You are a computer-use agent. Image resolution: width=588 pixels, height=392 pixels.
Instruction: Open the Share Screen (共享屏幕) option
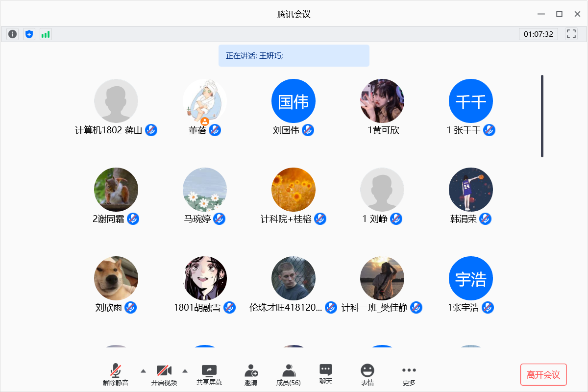tap(209, 375)
